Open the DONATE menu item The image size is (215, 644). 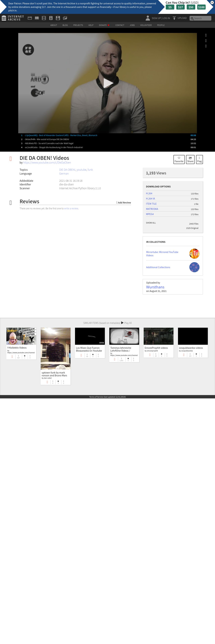click(104, 25)
